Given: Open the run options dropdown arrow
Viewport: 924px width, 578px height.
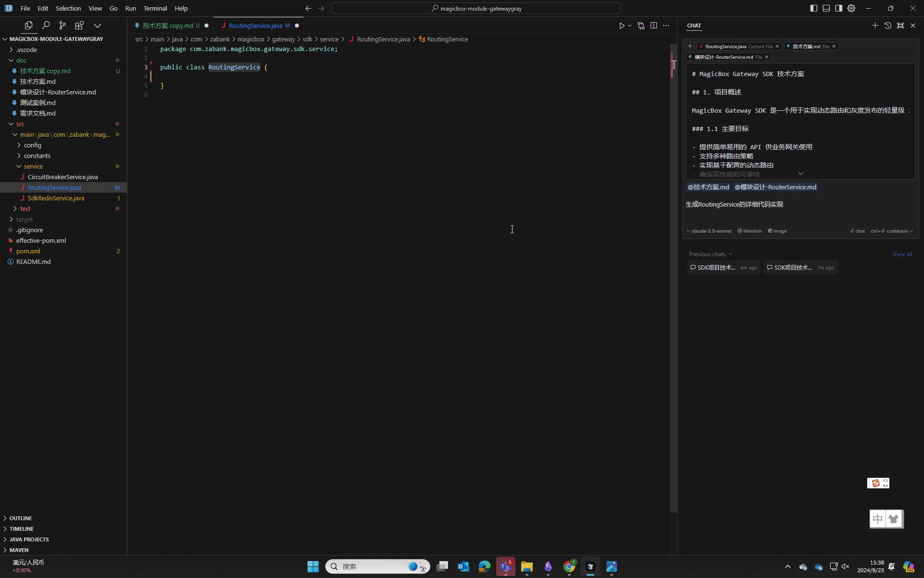Looking at the screenshot, I should pos(630,26).
